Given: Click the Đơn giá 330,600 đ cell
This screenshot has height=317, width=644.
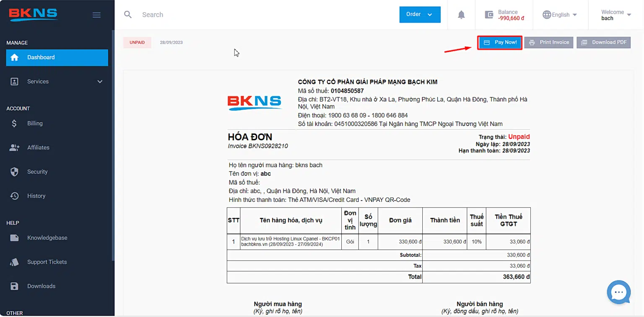Looking at the screenshot, I should [x=400, y=242].
